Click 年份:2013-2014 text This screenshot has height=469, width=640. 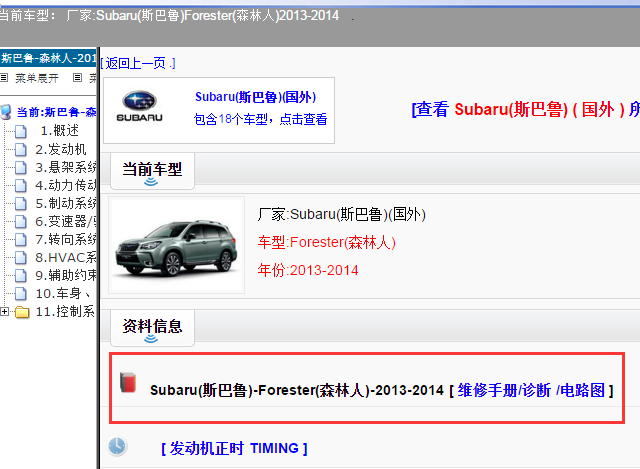(x=308, y=270)
